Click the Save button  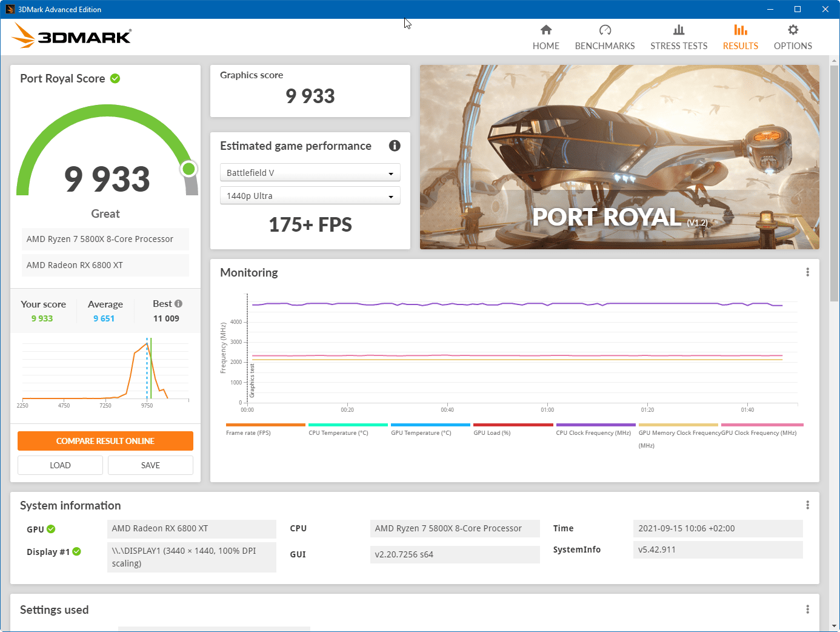click(x=150, y=465)
